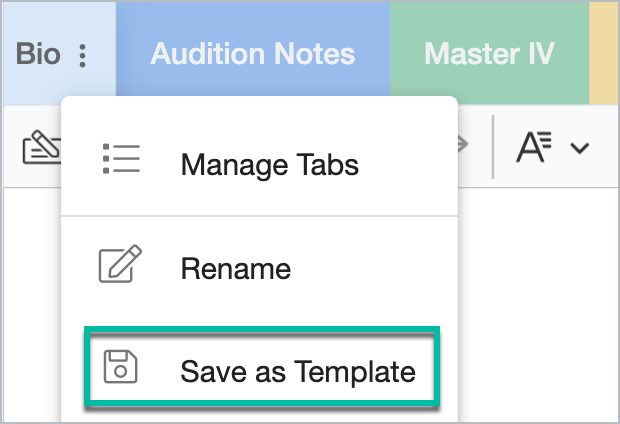Open the three-dot options on Bio tab
Screen dimensions: 620x424
(x=82, y=56)
